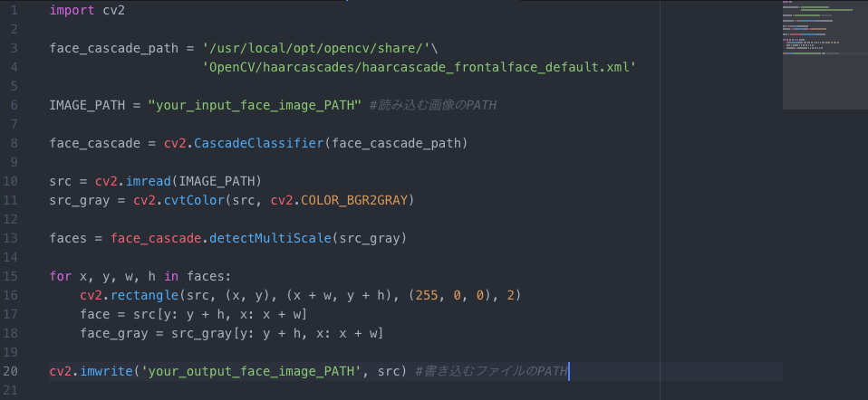Screen dimensions: 868x400
Task: Click 'faces:' at the end of line 15
Action: pos(210,276)
